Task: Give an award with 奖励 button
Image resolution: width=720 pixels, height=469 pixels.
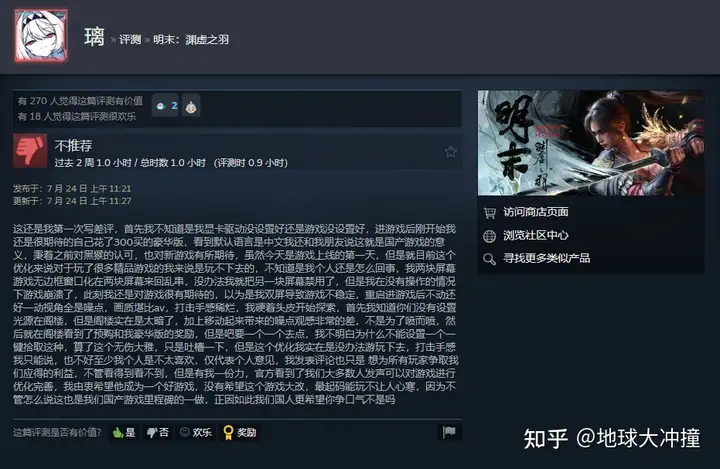Action: coord(240,432)
